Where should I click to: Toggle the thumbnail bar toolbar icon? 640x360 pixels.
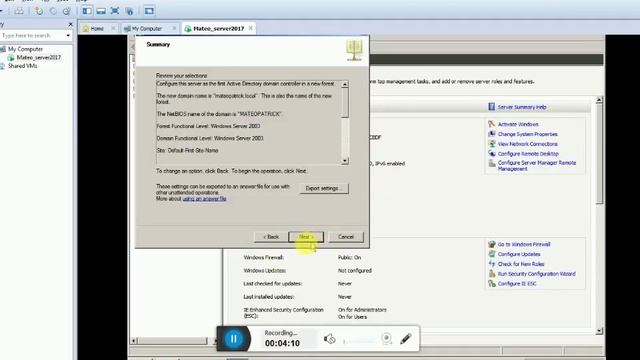[101, 11]
